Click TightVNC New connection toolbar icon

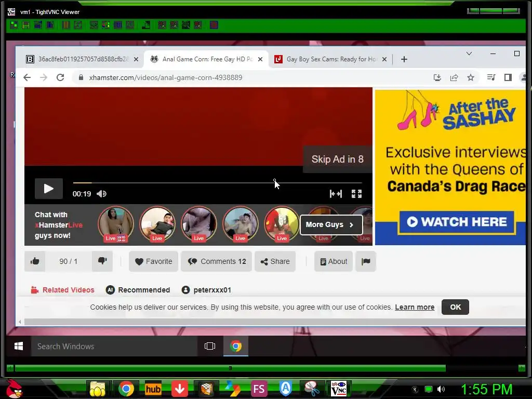click(x=14, y=25)
